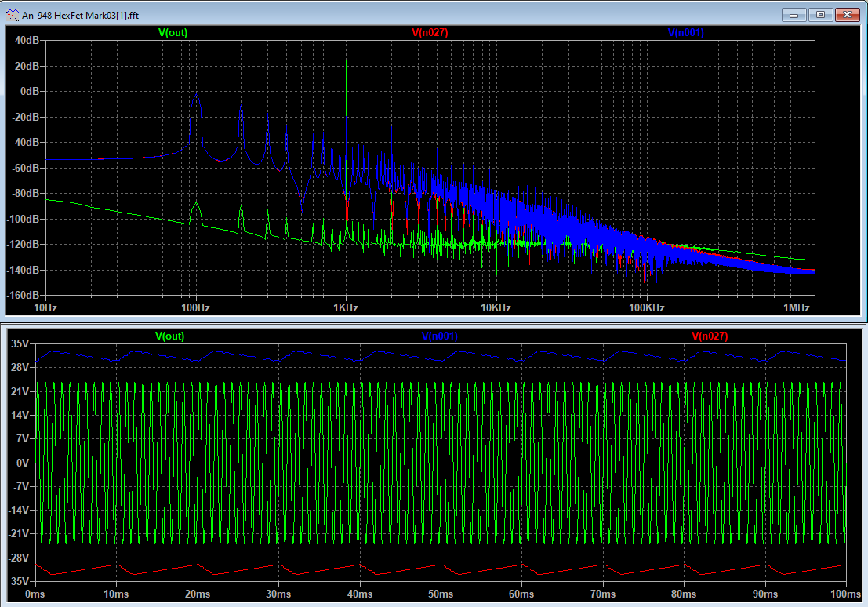Image resolution: width=868 pixels, height=607 pixels.
Task: Click the 1KHz frequency axis label
Action: (x=346, y=307)
